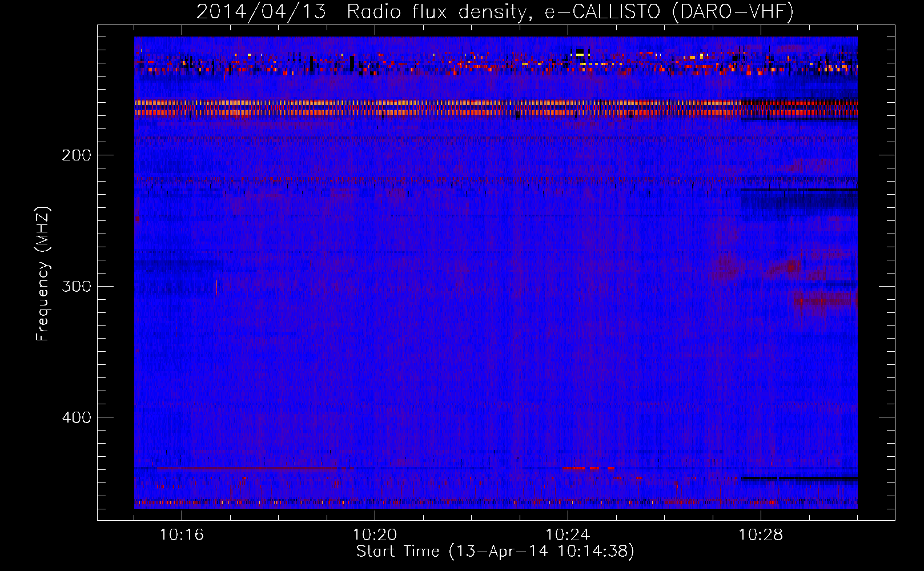Select the 'e-CALLISTO (DARO-VHF)' title portion

click(669, 12)
